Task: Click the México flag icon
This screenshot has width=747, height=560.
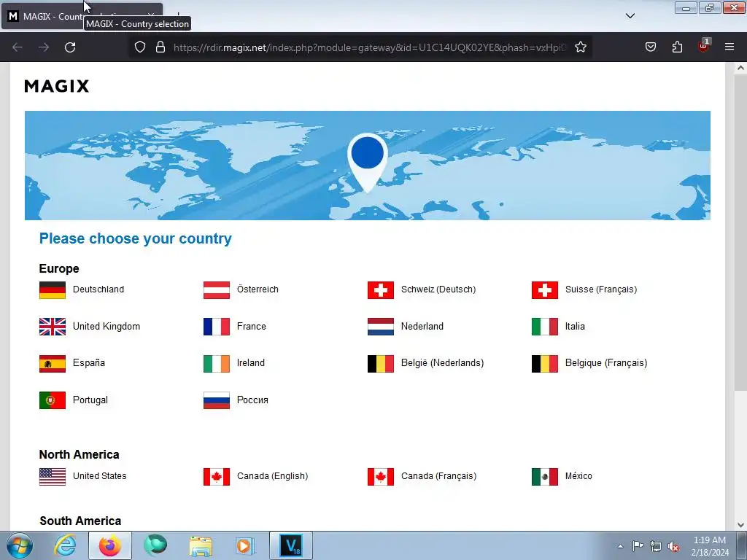Action: [544, 477]
